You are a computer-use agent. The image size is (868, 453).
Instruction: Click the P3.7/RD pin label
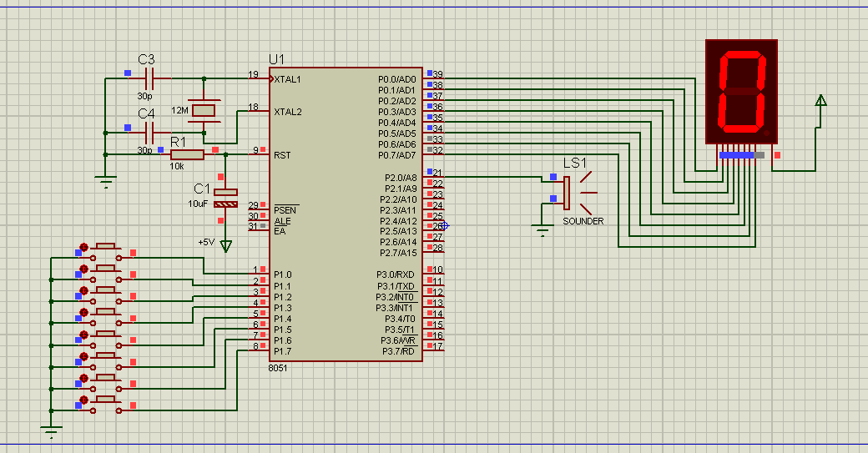pos(398,351)
